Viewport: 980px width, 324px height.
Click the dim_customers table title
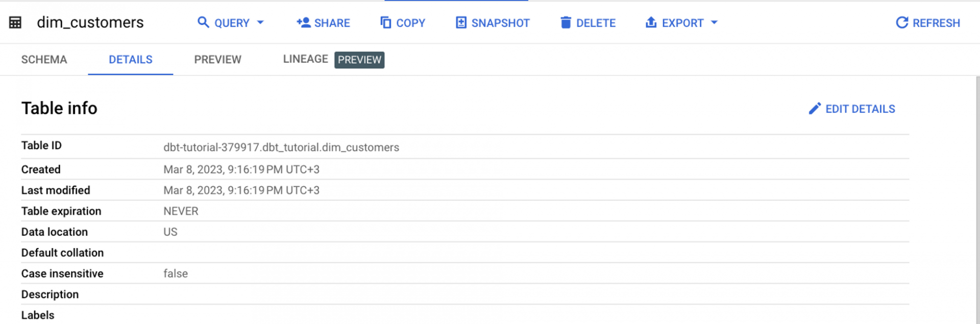coord(90,22)
